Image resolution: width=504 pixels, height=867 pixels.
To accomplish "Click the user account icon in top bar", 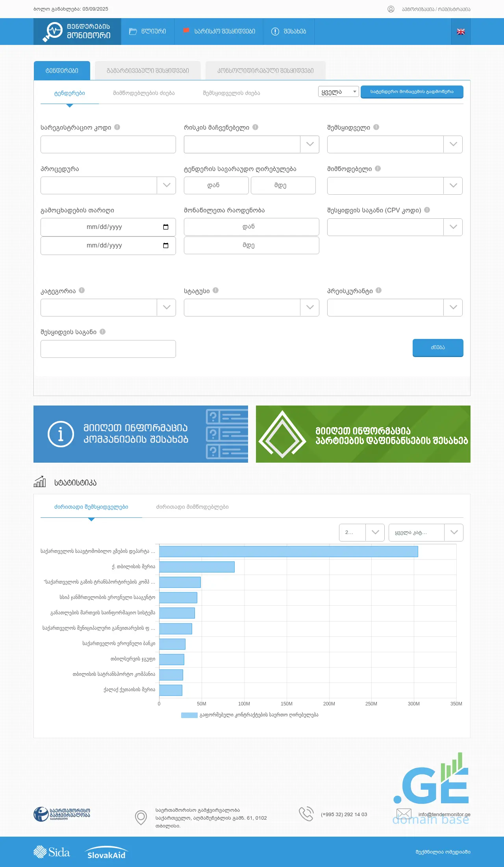I will (391, 9).
